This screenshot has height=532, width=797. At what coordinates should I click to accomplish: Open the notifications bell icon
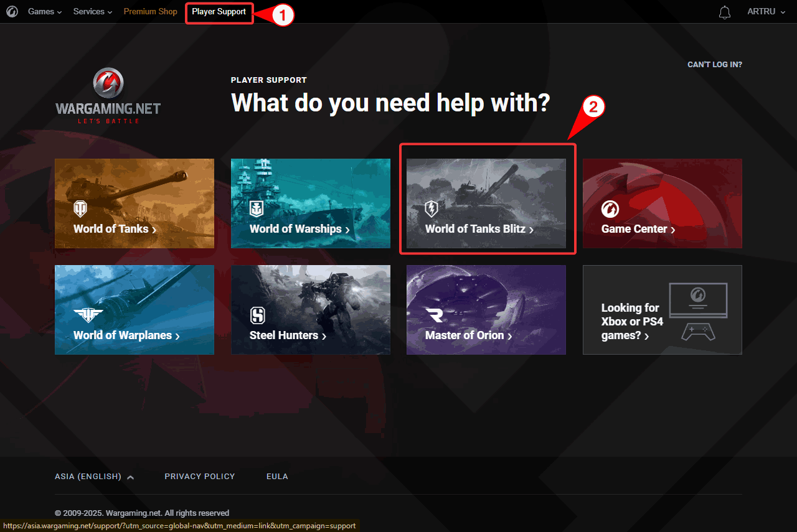(725, 12)
